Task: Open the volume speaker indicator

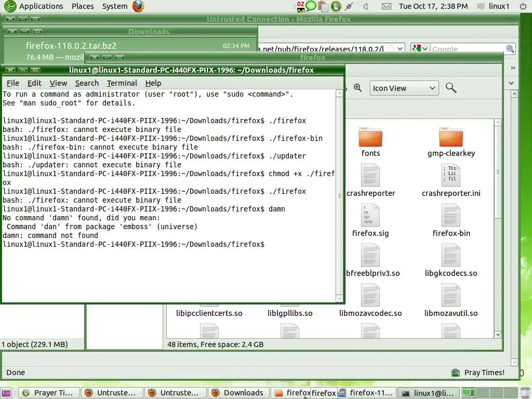Action: (x=365, y=6)
